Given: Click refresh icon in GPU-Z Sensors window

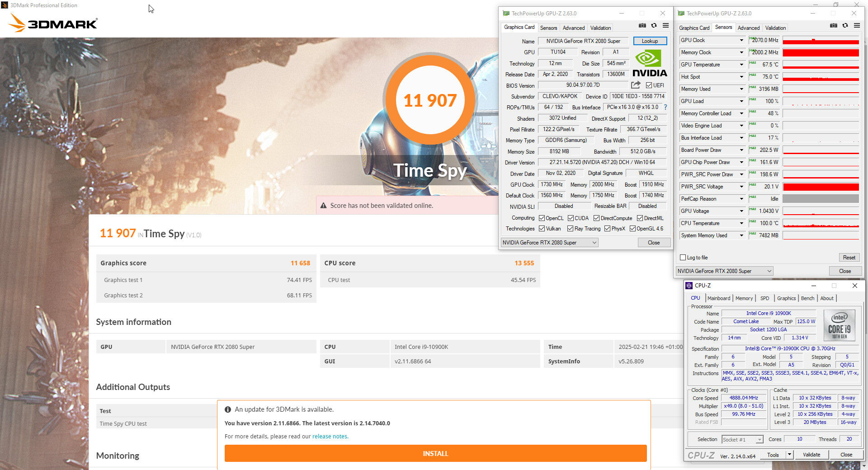Looking at the screenshot, I should tap(845, 26).
